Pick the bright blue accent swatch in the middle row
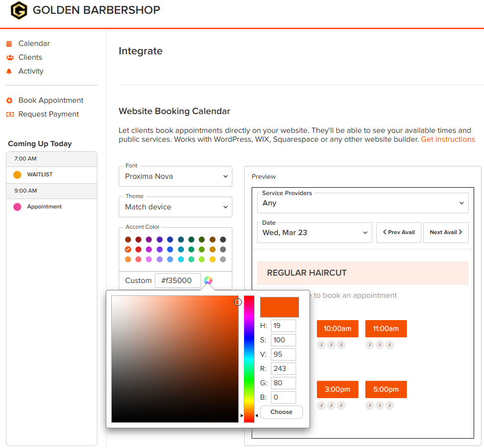Image resolution: width=484 pixels, height=448 pixels. pos(170,249)
